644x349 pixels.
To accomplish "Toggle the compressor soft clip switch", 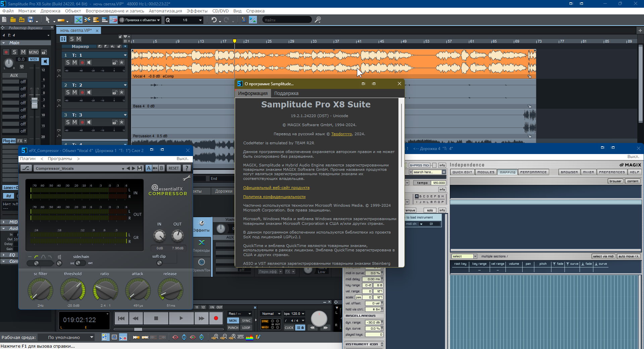I will 159,263.
